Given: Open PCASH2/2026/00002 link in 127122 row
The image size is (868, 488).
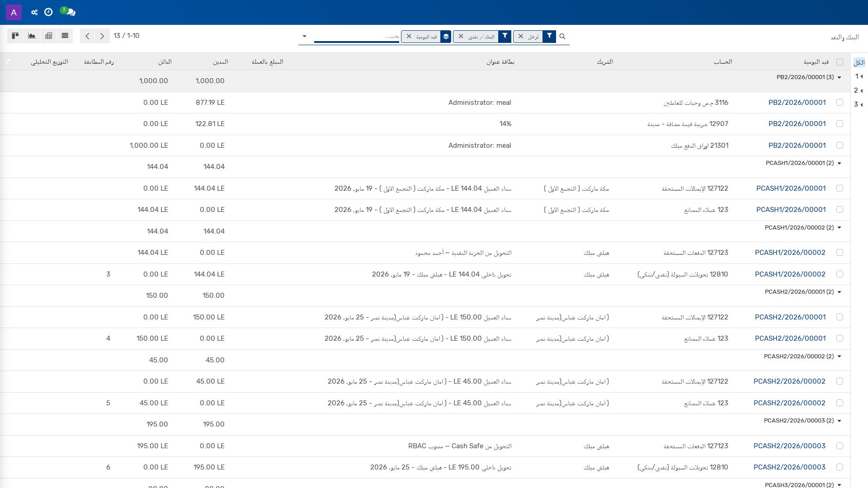Looking at the screenshot, I should pos(789,381).
